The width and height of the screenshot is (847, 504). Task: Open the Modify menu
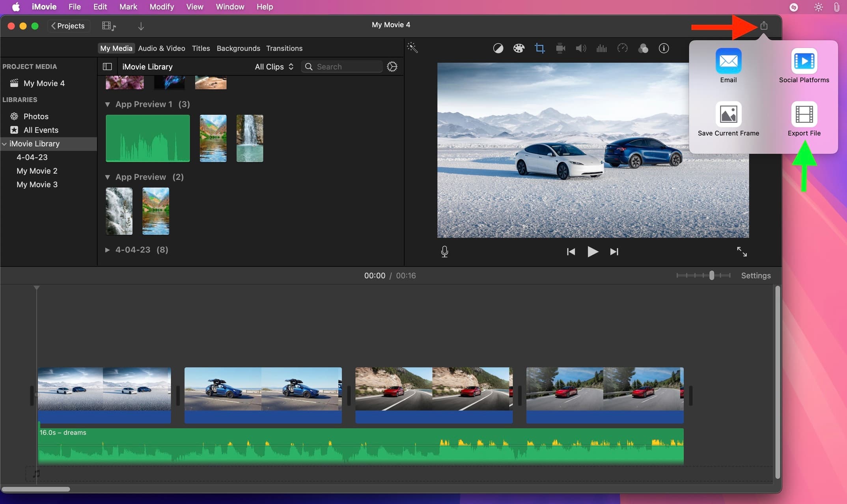coord(161,7)
